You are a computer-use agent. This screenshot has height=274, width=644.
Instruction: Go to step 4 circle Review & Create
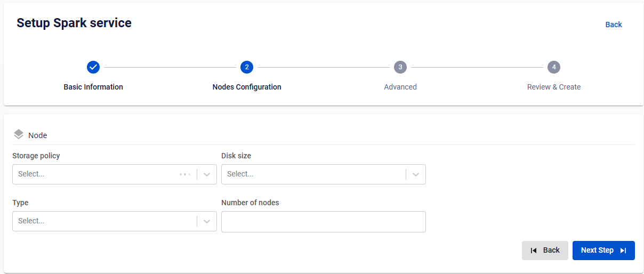click(x=554, y=67)
